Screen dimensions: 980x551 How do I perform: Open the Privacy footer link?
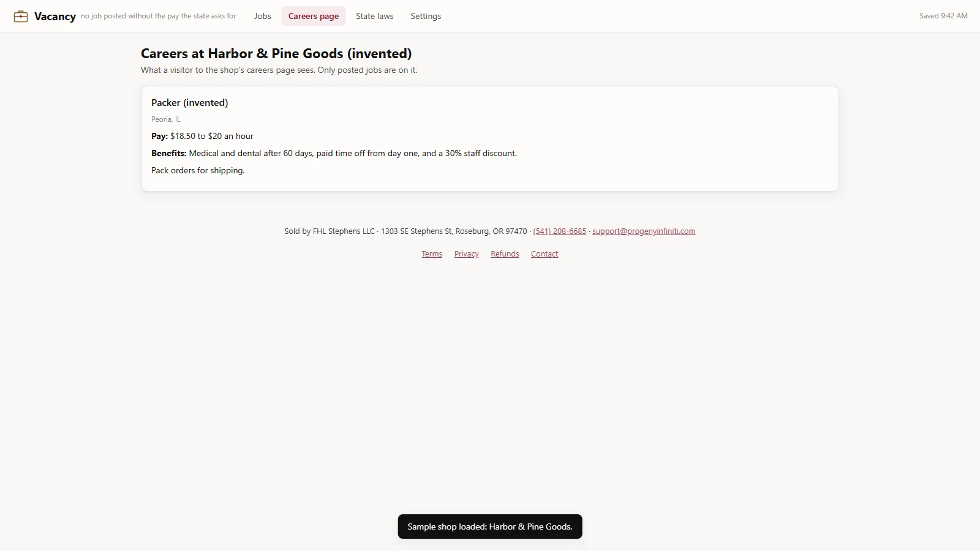click(x=467, y=254)
